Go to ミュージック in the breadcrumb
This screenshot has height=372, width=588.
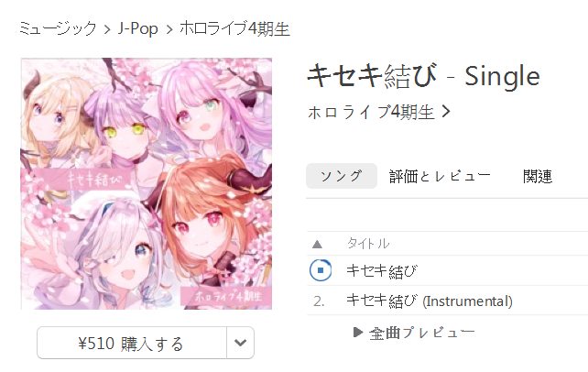click(x=58, y=29)
